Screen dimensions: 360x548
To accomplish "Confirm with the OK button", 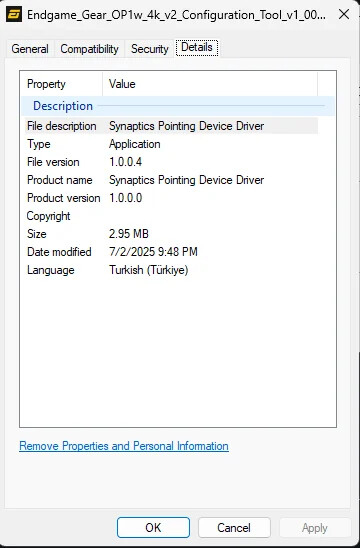I will [x=153, y=527].
